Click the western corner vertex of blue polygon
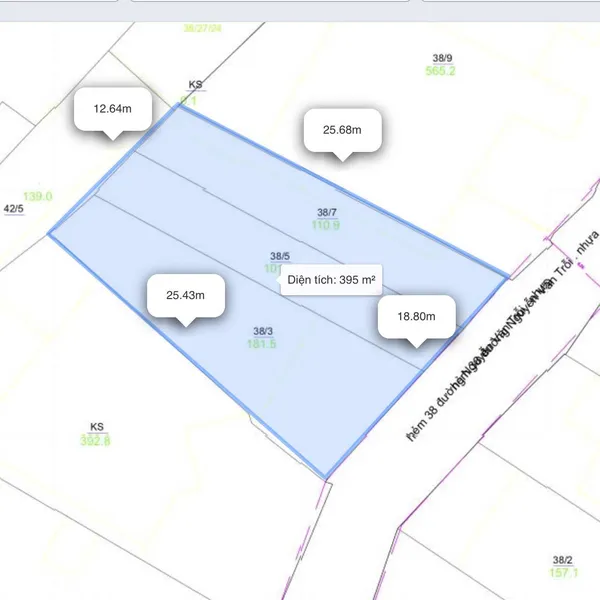 49,235
